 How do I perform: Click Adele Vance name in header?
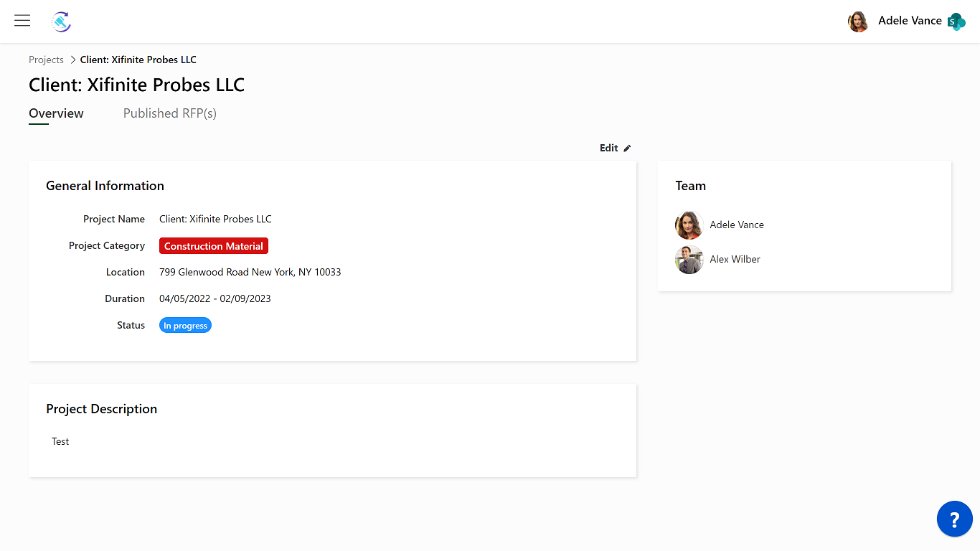click(x=910, y=21)
